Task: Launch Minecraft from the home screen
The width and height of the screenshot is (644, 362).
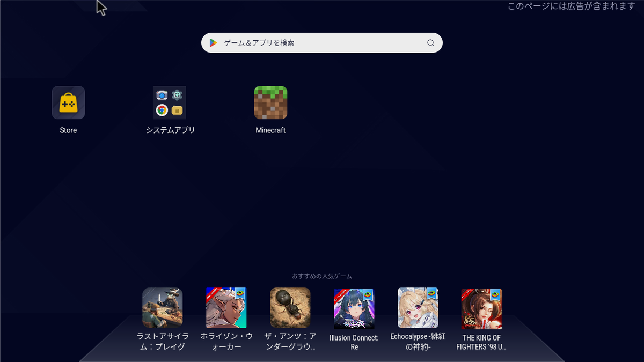Action: point(270,102)
